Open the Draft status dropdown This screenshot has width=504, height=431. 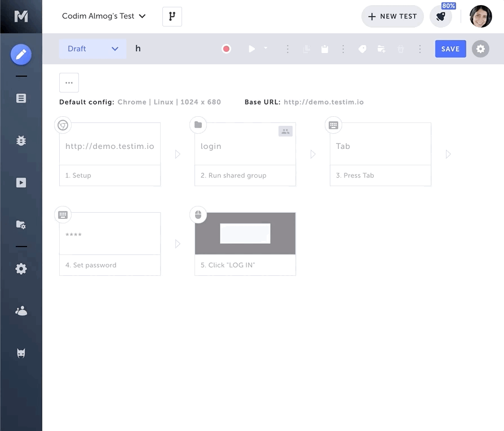92,49
